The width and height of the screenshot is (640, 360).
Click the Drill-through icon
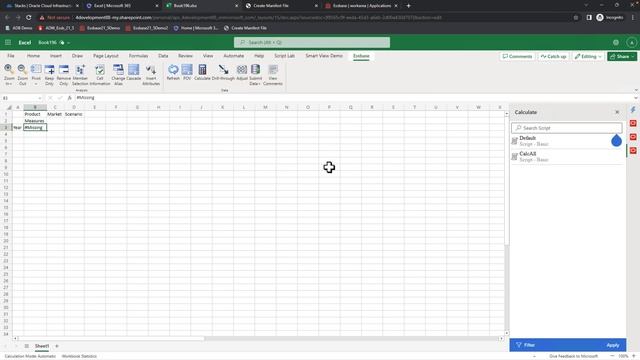click(x=223, y=72)
